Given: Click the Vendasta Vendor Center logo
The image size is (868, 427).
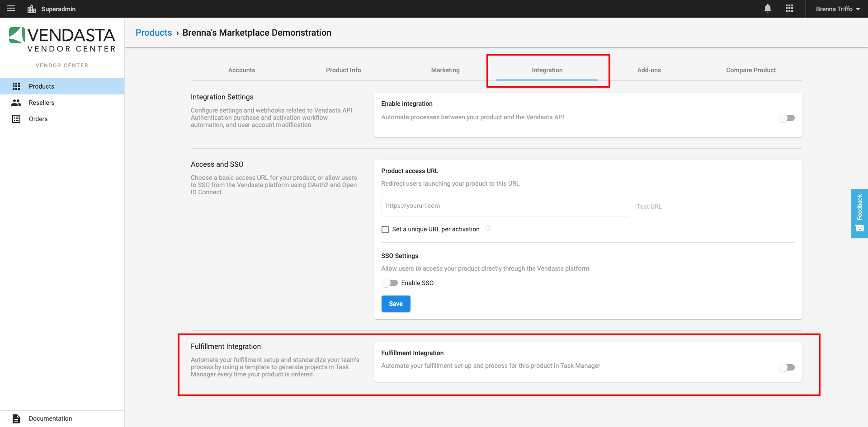Looking at the screenshot, I should point(62,40).
